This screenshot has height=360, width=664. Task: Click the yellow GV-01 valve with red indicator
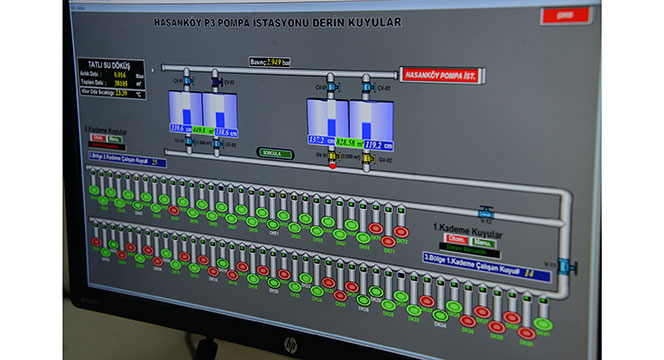[x=333, y=157]
